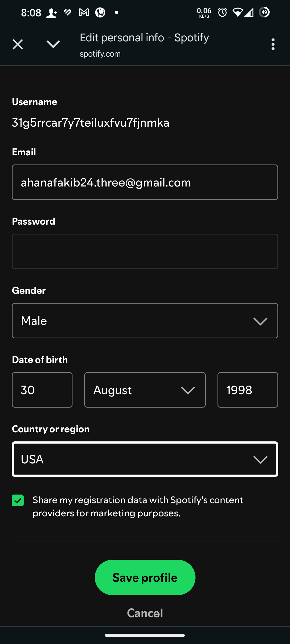Expand the Gender dropdown showing Male

point(145,321)
